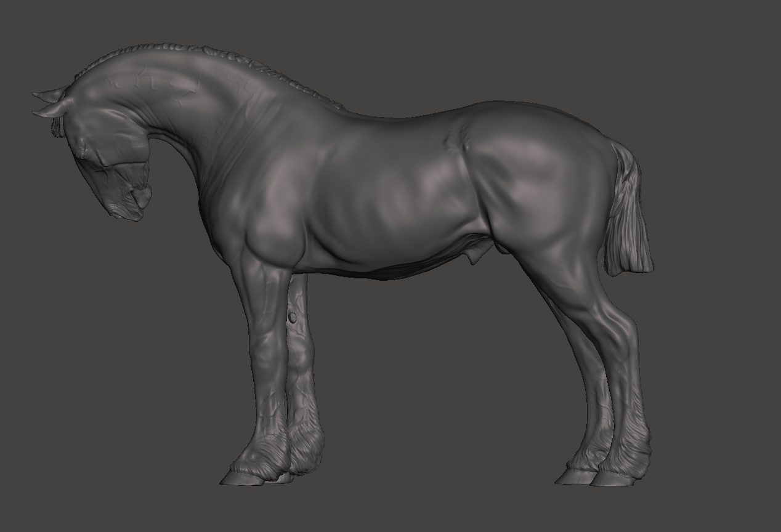The width and height of the screenshot is (781, 532).
Task: Click the horse model's ears
Action: [x=51, y=103]
